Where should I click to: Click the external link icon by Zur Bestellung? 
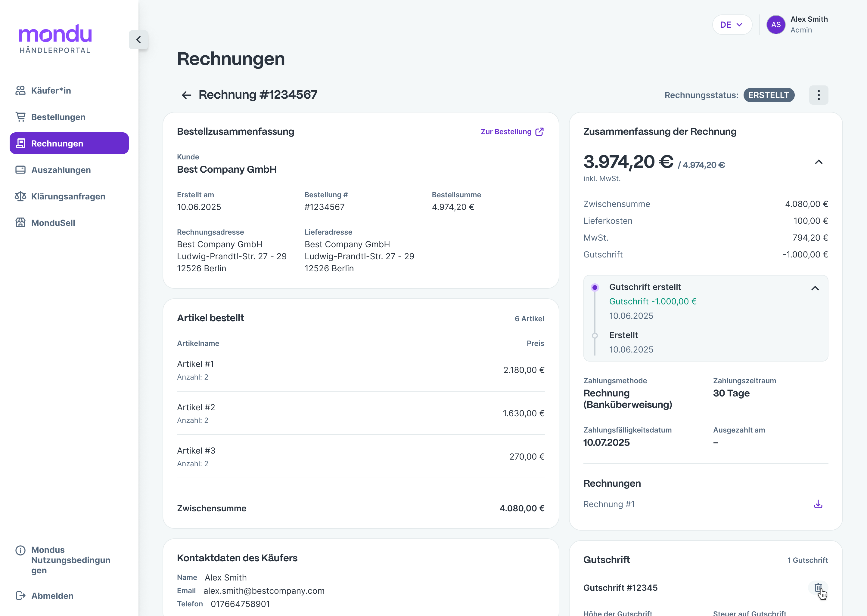(x=539, y=132)
